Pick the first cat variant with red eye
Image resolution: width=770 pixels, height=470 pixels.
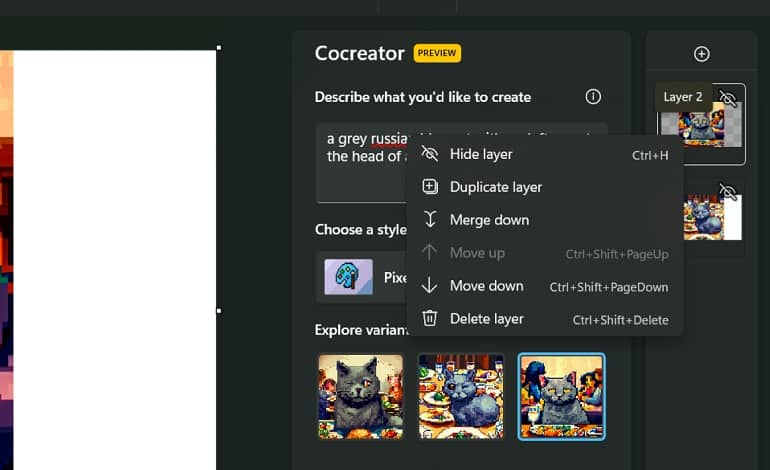click(360, 396)
